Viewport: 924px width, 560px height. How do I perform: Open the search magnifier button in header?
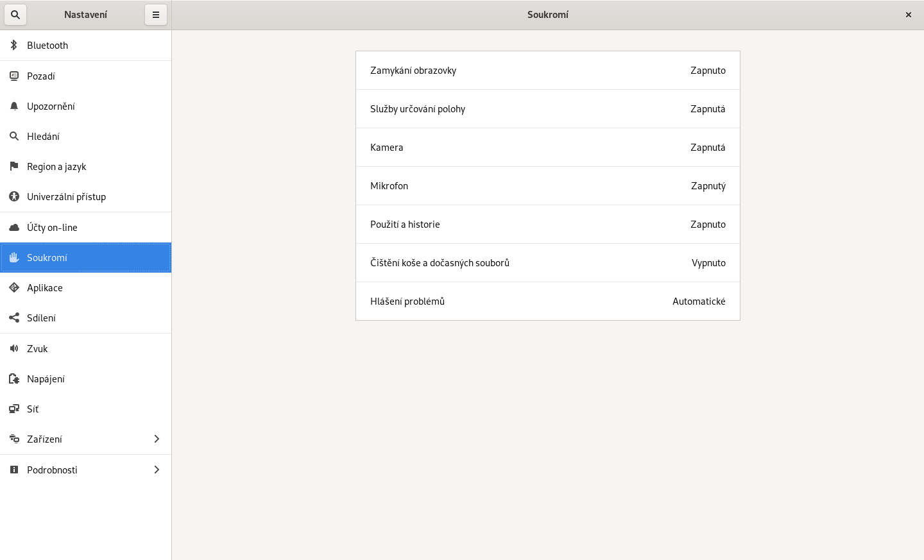click(x=15, y=15)
